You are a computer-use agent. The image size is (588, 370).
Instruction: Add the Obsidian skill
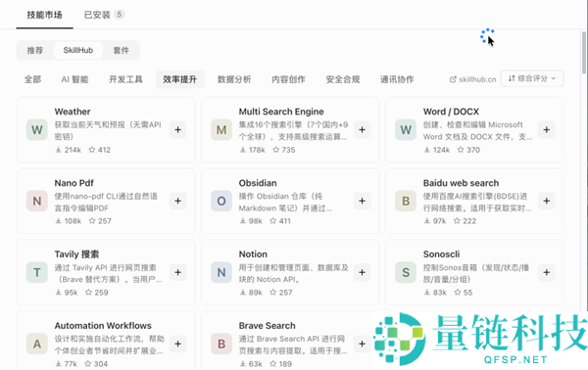click(x=362, y=201)
